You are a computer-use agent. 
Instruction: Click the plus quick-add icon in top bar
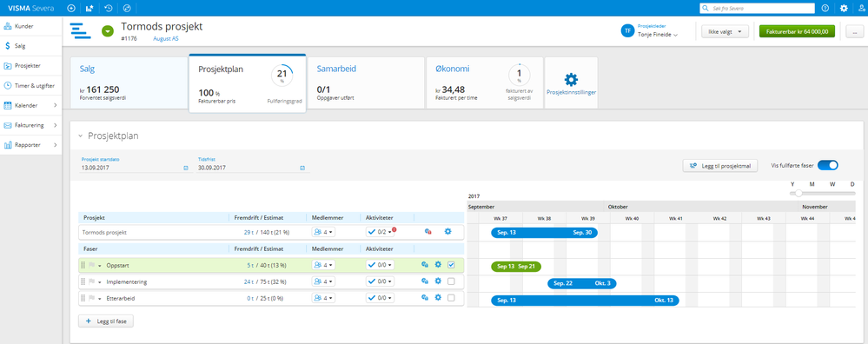(71, 9)
